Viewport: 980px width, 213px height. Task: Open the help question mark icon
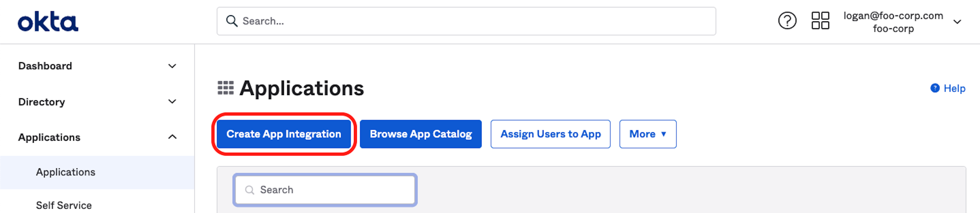click(787, 21)
